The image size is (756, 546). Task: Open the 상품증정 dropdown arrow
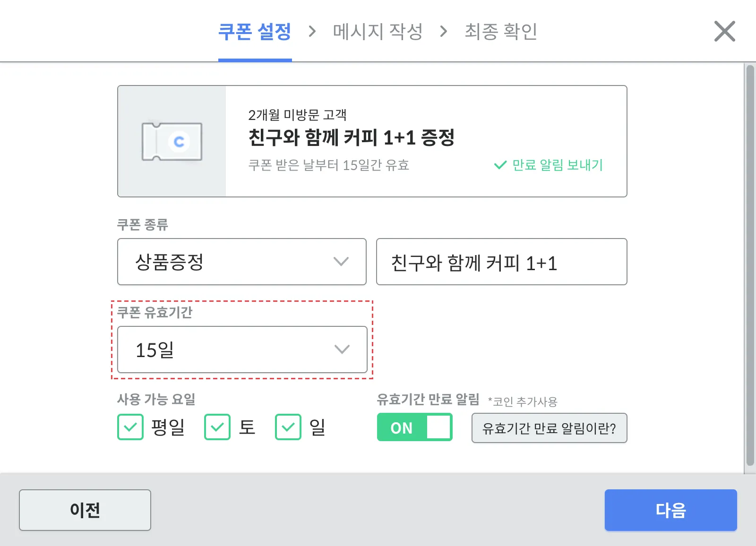[341, 262]
